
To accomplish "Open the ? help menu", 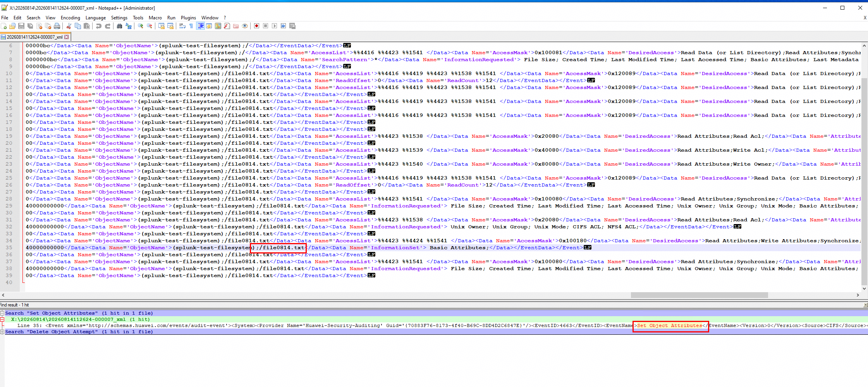I will [225, 18].
